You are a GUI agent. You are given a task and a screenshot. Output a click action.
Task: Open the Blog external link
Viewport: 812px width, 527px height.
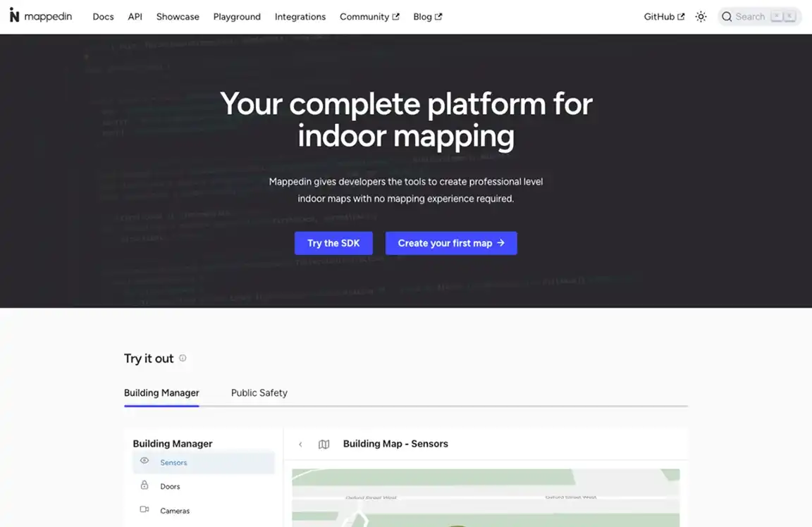click(426, 16)
